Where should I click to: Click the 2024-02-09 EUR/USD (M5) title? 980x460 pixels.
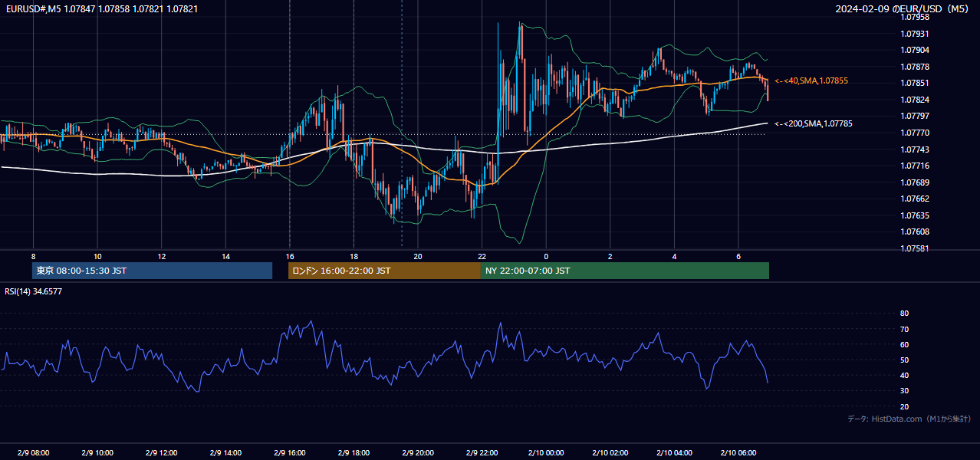coord(903,8)
